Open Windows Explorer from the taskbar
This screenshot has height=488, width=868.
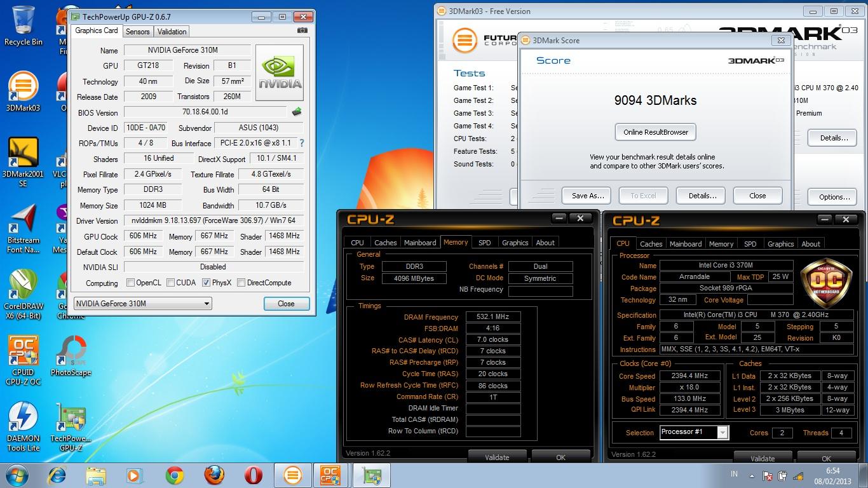[x=96, y=475]
